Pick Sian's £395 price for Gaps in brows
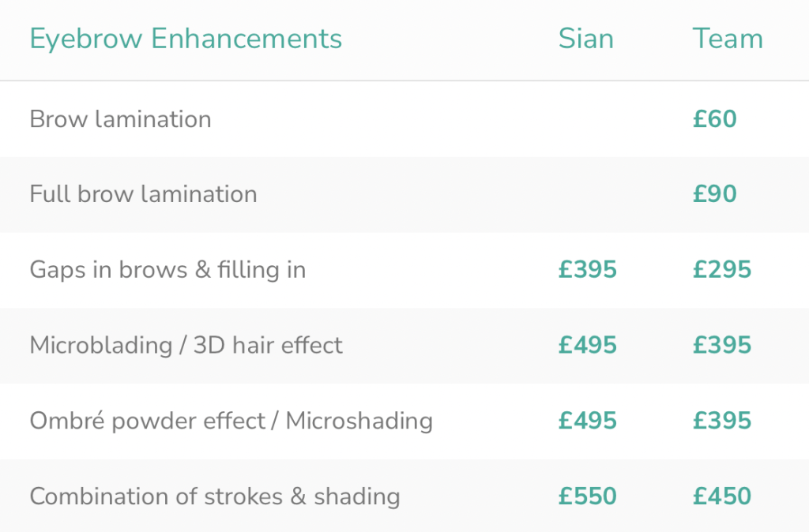Image resolution: width=809 pixels, height=532 pixels. pyautogui.click(x=587, y=270)
